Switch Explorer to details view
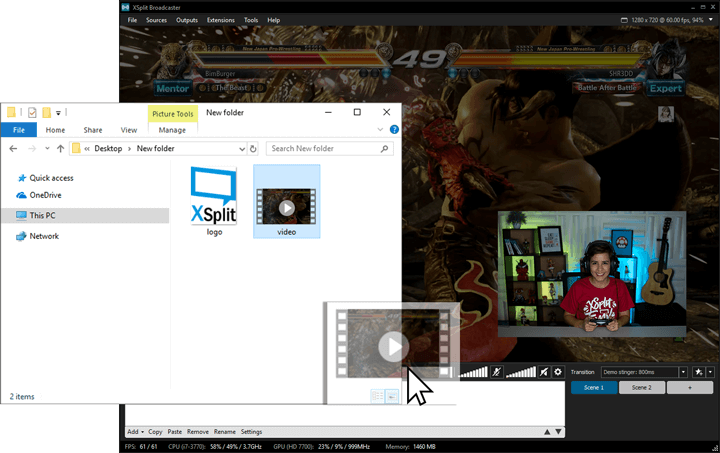The width and height of the screenshot is (720, 453). point(377,396)
